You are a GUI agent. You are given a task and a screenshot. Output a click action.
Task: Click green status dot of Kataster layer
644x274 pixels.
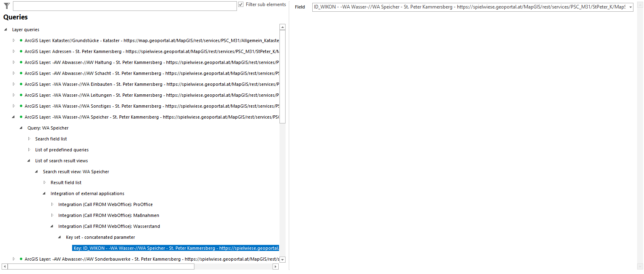[x=21, y=40]
